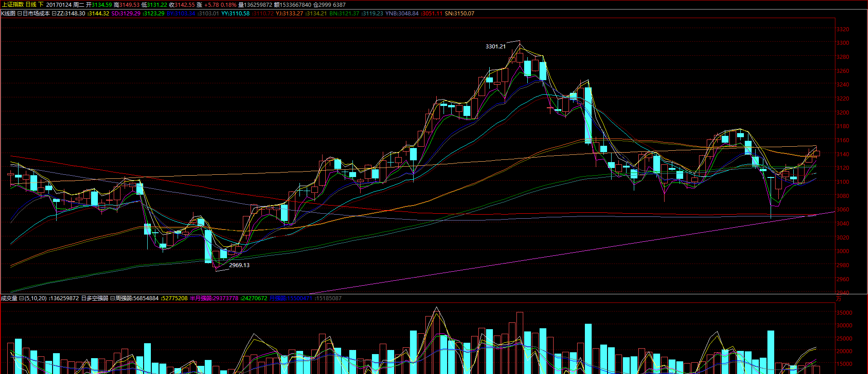
Task: Click the BN:3121.37 value
Action: [344, 14]
